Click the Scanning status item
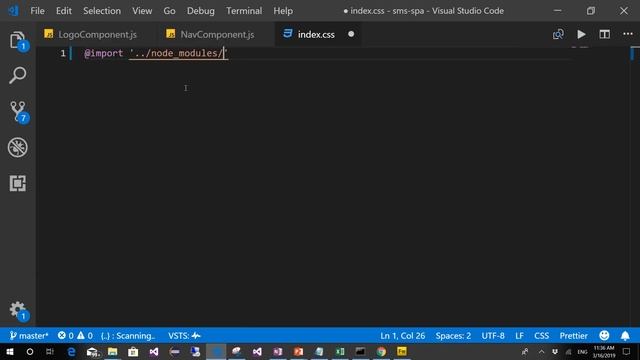Viewport: 640px width, 360px height. [128, 336]
